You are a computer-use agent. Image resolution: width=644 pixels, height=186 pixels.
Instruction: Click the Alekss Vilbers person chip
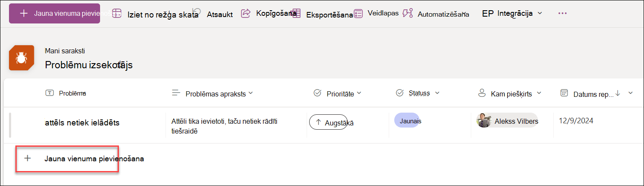click(507, 121)
